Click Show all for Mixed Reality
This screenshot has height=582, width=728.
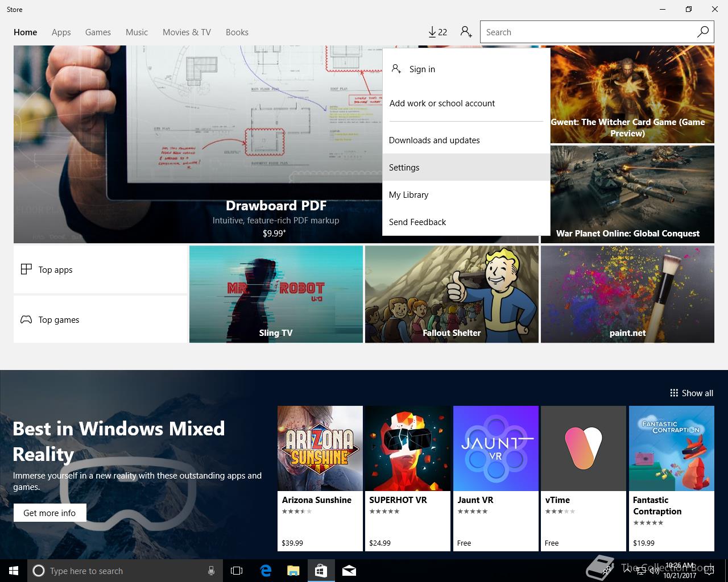point(692,393)
